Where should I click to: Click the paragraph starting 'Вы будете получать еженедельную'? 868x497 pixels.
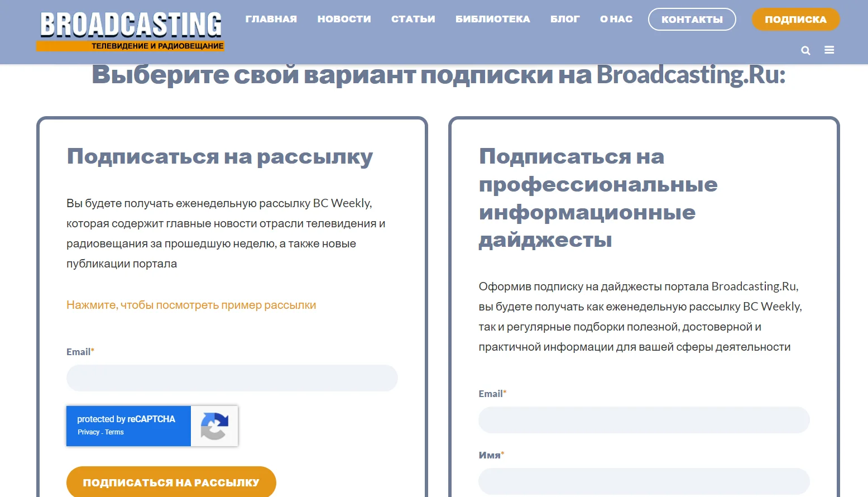point(226,233)
